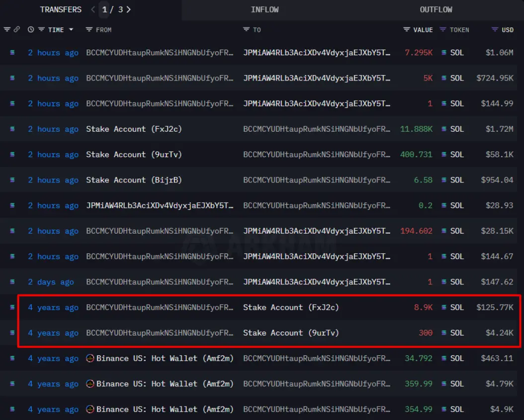The width and height of the screenshot is (524, 420).
Task: Go to previous transfers page
Action: pos(93,9)
